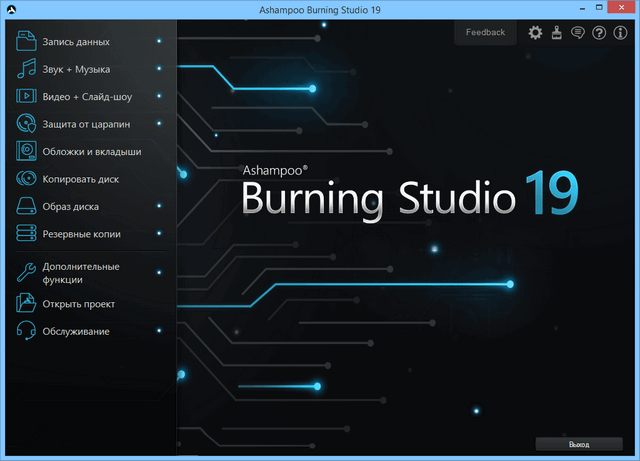Viewport: 640px width, 461px height.
Task: Click the app icon in the title bar
Action: coord(11,9)
